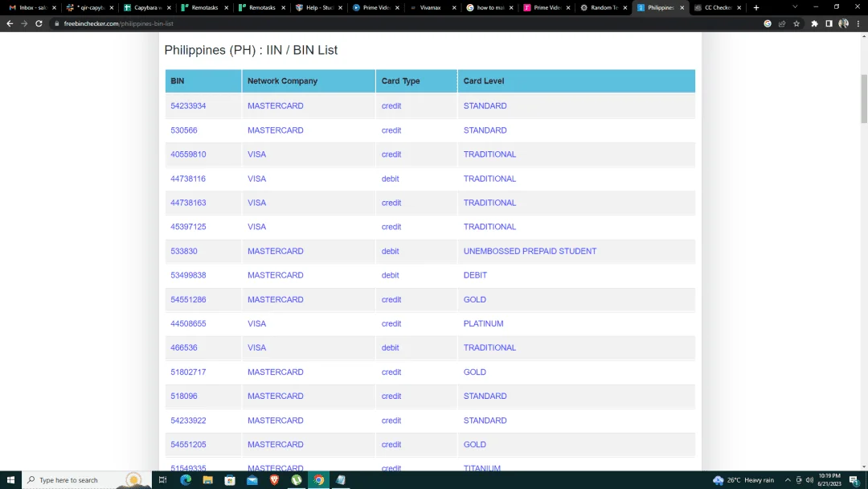The height and width of the screenshot is (489, 868).
Task: Open notification center icon
Action: (x=854, y=480)
